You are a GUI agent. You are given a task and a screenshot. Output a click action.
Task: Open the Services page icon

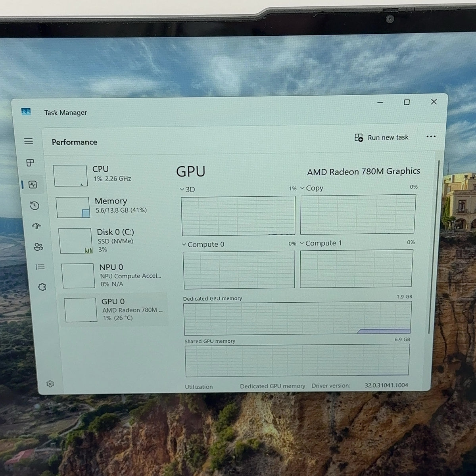(42, 287)
